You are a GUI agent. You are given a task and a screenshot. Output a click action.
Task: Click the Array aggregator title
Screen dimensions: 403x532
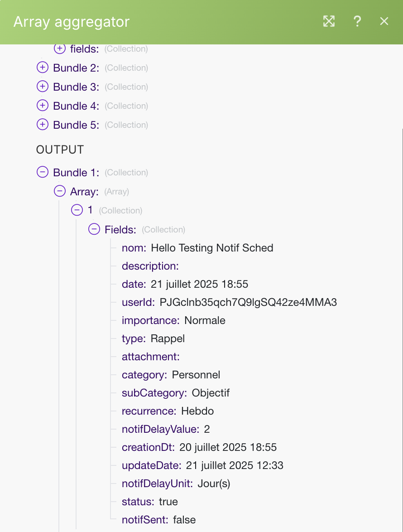[72, 22]
